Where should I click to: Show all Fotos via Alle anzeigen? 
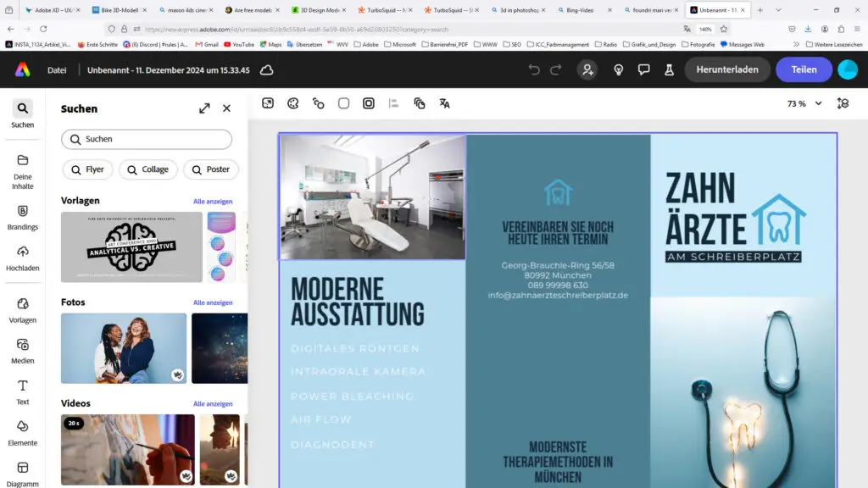coord(213,302)
